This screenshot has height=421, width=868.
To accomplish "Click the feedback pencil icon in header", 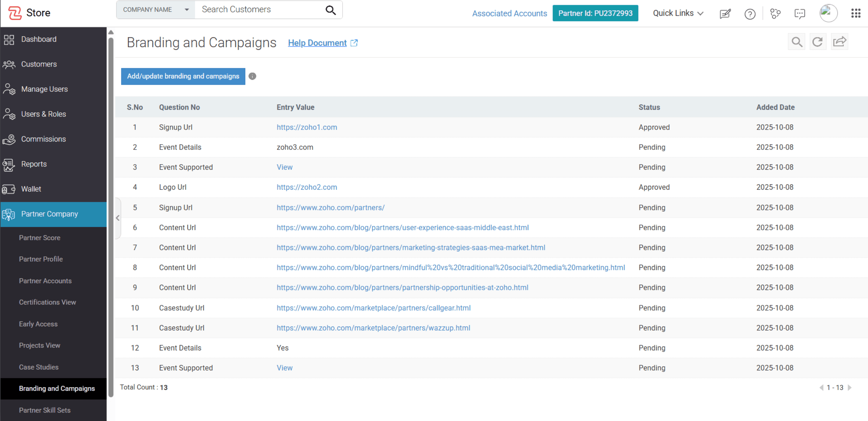I will tap(725, 14).
